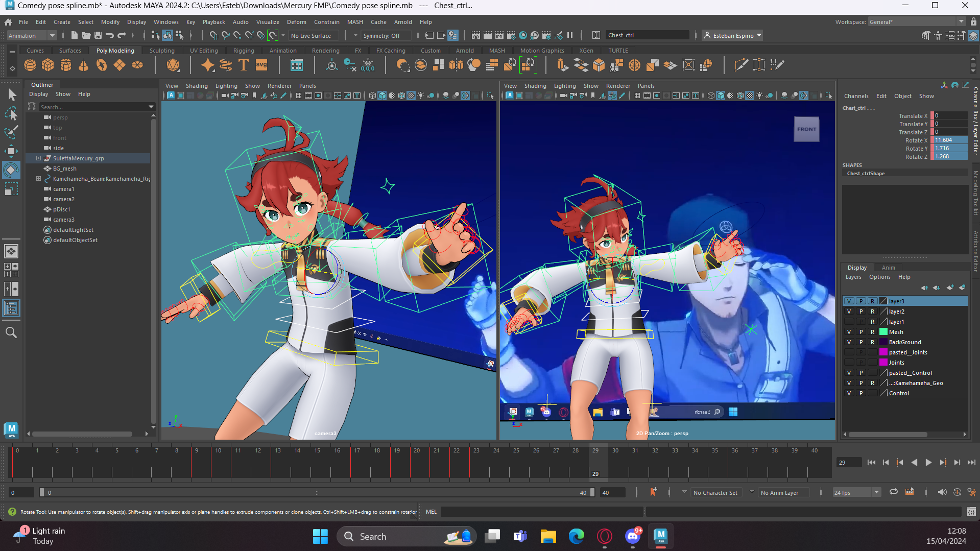The height and width of the screenshot is (551, 980).
Task: Toggle visibility V of layer2
Action: coord(849,312)
